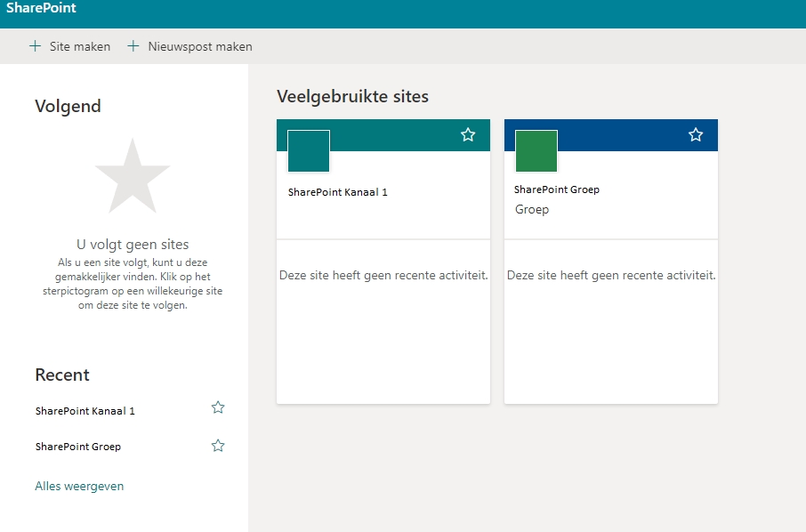Follow SharePoint Groep via its card star
Screen dimensions: 806x532
(696, 134)
